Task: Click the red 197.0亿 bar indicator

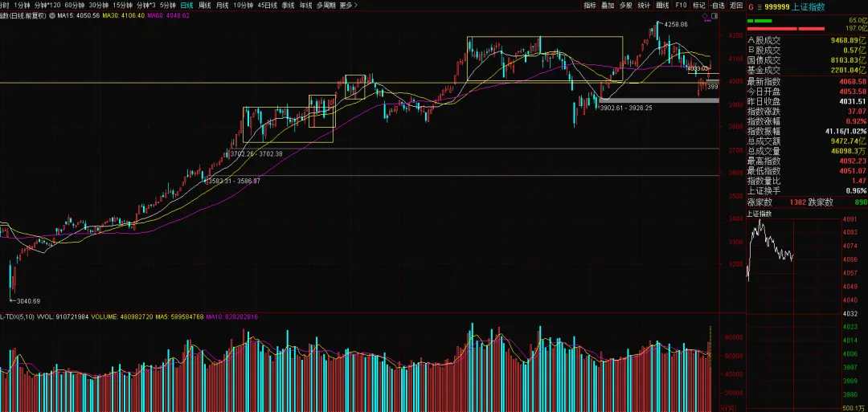Action: pos(785,28)
